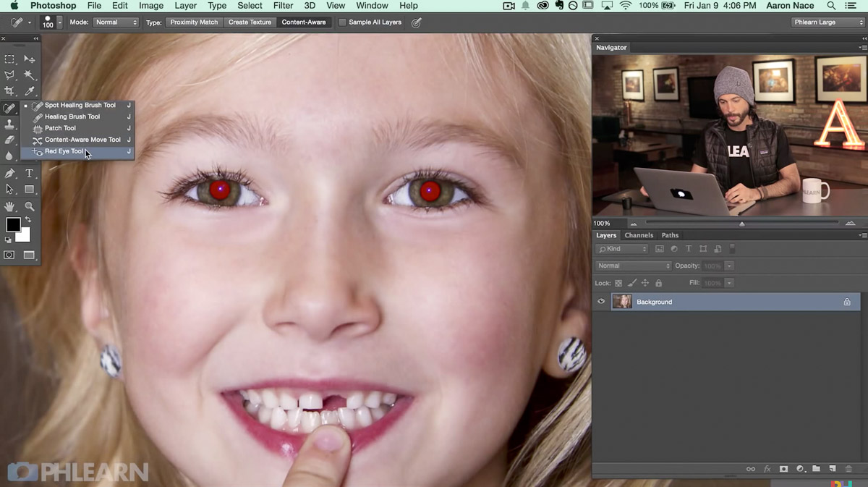Open the Mode Normal dropdown
This screenshot has height=487, width=868.
click(x=115, y=22)
